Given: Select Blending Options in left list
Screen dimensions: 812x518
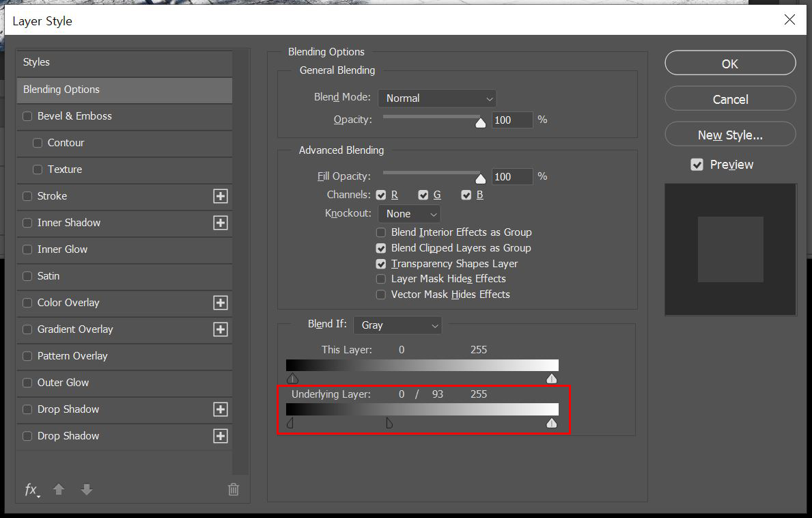Looking at the screenshot, I should pos(124,90).
